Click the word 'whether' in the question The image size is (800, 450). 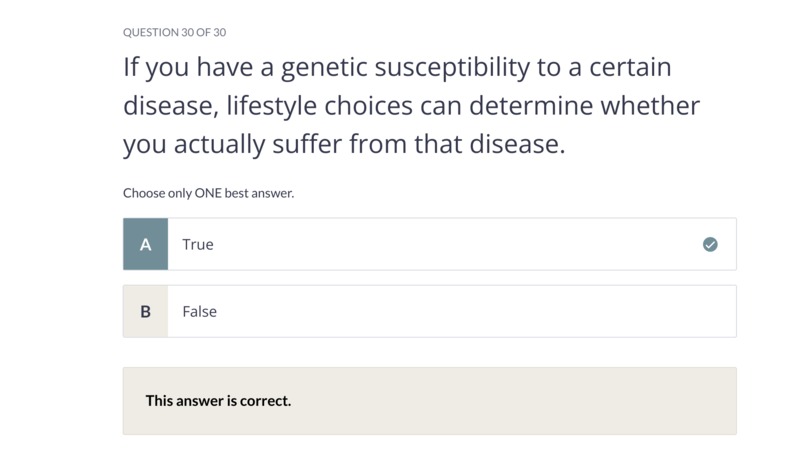click(650, 106)
